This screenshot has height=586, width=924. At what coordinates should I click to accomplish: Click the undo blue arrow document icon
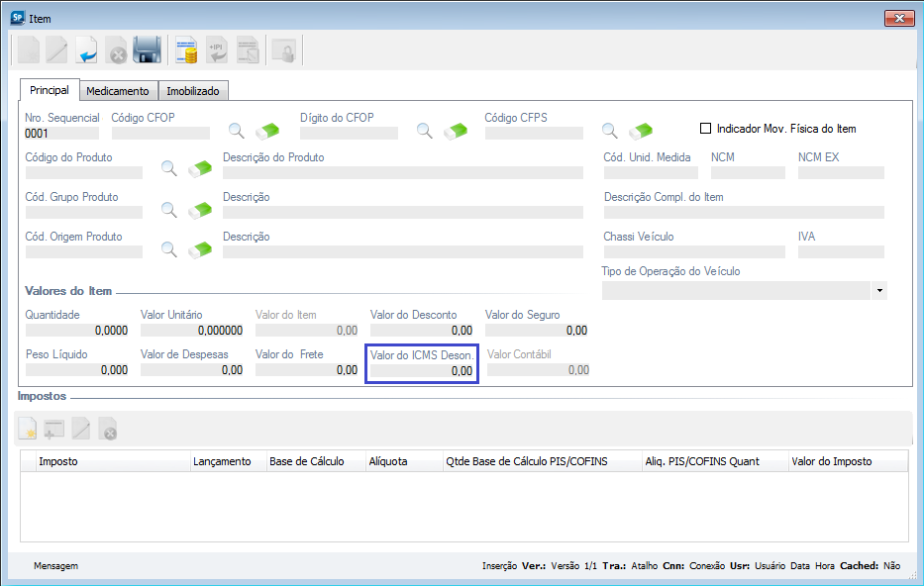coord(87,49)
